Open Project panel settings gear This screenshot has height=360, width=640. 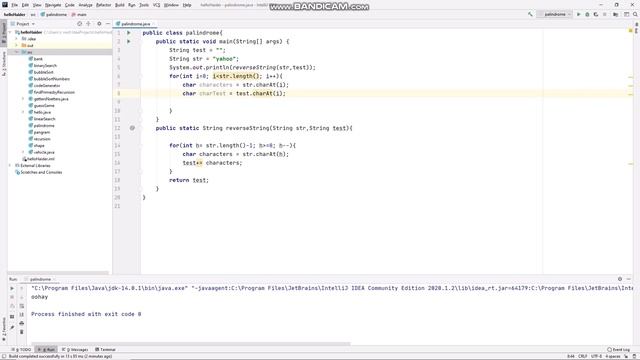point(99,24)
